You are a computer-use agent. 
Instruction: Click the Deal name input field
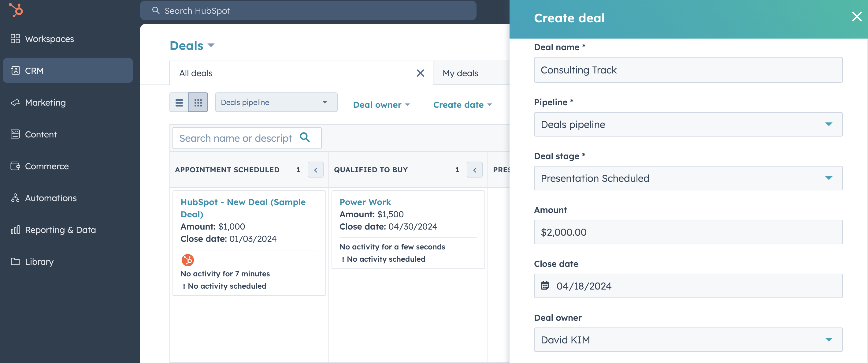tap(688, 70)
